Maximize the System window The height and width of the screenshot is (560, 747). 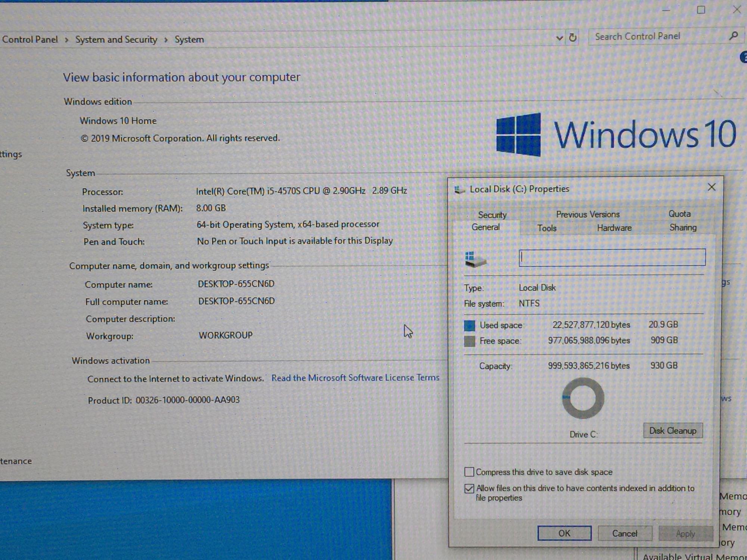(701, 10)
